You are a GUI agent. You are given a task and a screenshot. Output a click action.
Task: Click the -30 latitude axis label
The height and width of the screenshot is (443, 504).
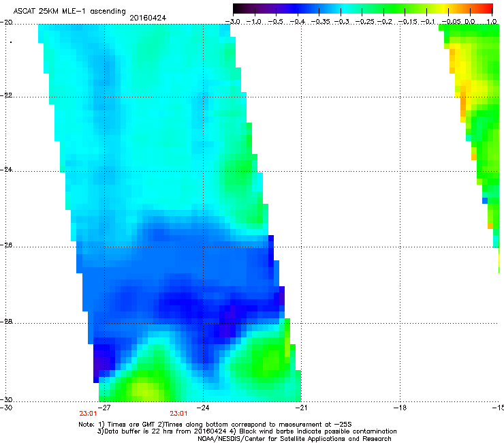pyautogui.click(x=6, y=399)
